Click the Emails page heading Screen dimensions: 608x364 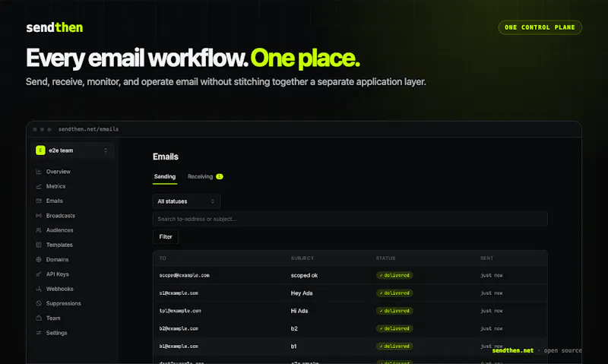point(166,157)
